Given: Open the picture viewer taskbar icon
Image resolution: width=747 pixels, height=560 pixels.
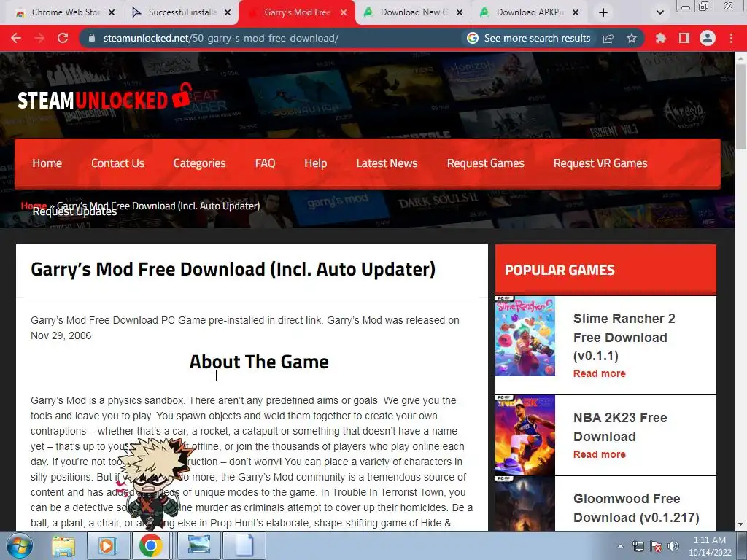Looking at the screenshot, I should click(x=198, y=545).
